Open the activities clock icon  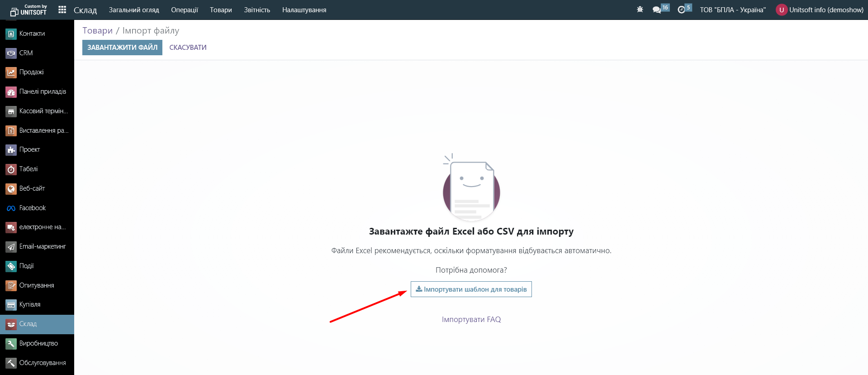pos(684,9)
